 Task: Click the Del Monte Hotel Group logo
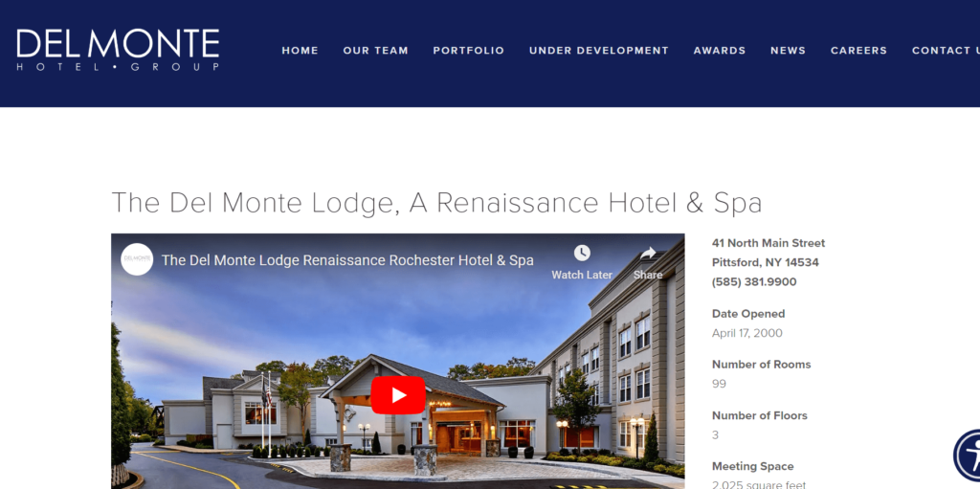coord(118,50)
